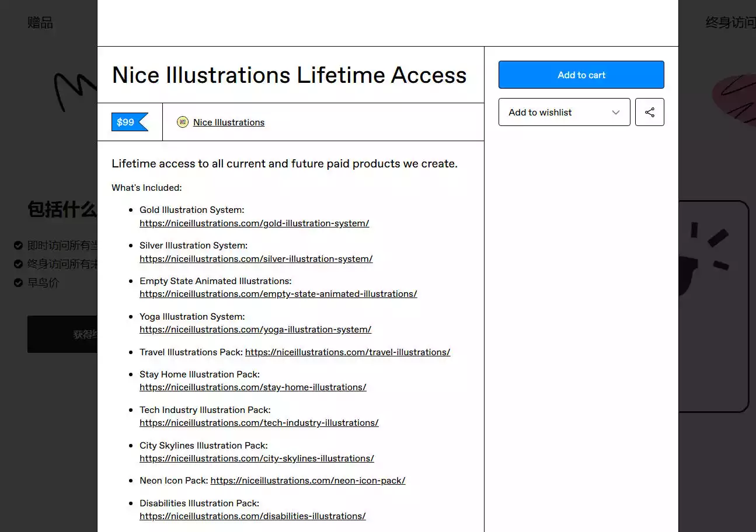Click the 赠品 nav item on background page

coord(40,23)
